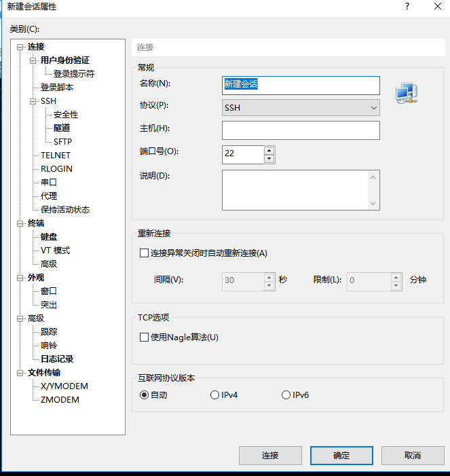Click the question mark help button
This screenshot has height=476, width=450.
[x=407, y=6]
